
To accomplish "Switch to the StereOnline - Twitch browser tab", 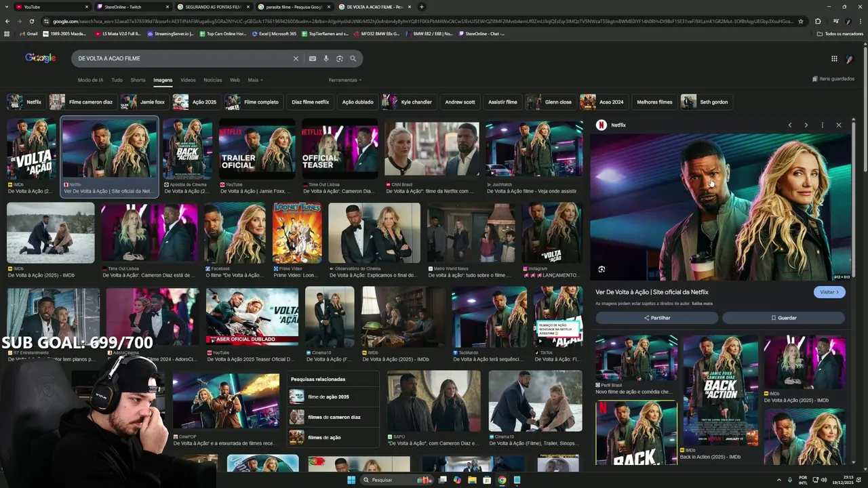I will (x=132, y=7).
